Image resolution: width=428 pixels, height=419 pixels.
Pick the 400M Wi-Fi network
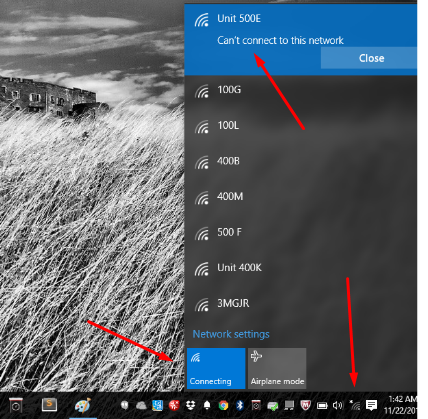pyautogui.click(x=301, y=197)
